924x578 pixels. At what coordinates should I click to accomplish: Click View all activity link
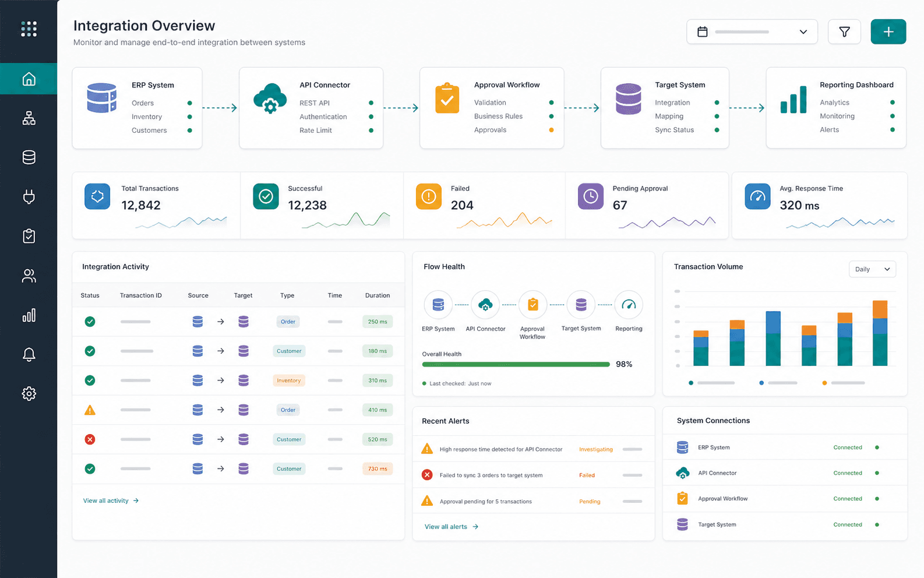111,501
